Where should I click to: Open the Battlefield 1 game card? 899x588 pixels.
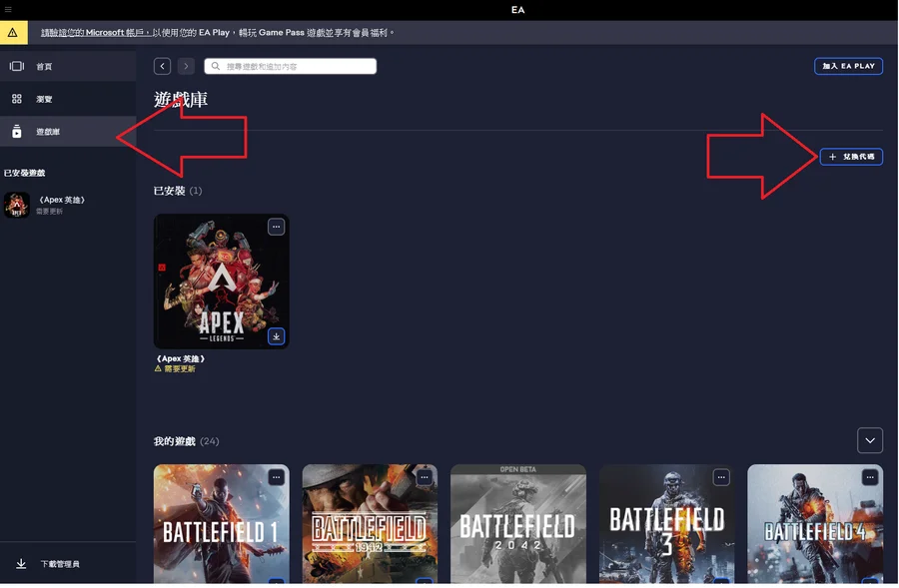click(222, 524)
